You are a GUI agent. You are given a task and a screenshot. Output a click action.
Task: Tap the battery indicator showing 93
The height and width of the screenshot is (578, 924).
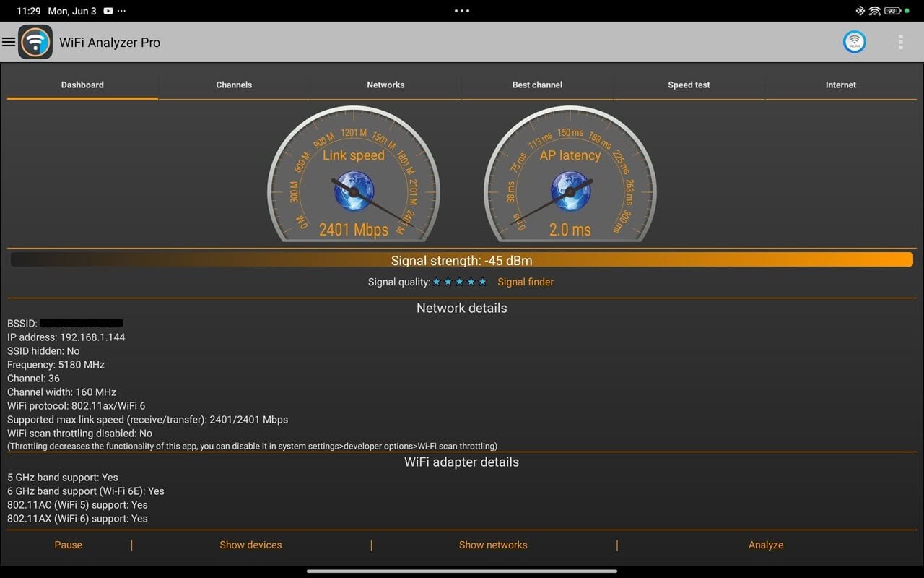[892, 11]
